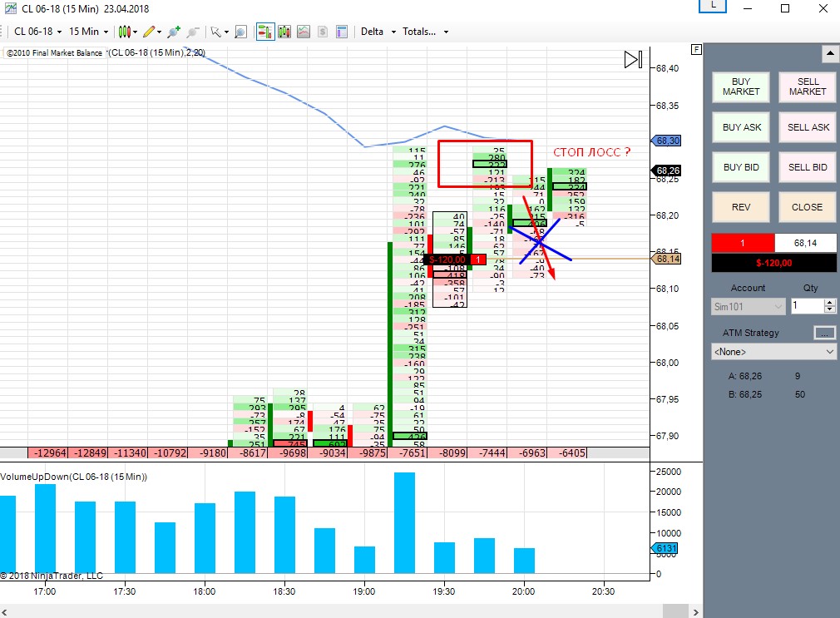The height and width of the screenshot is (618, 840).
Task: Open the cursor type arrow dropdown
Action: (220, 32)
